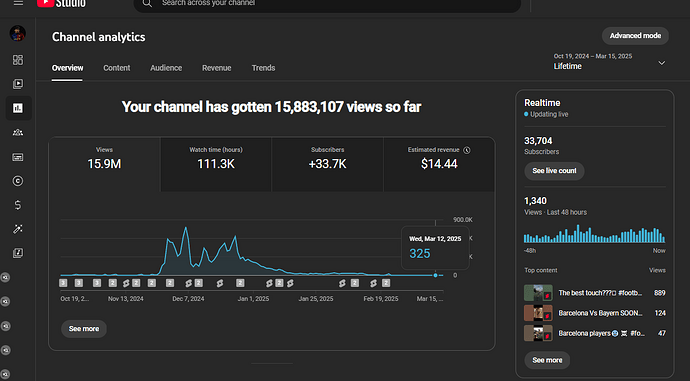Viewport: 690px width, 381px height.
Task: Open 'Barcelona Vs Bayern SOON' video thumbnail
Action: tap(538, 313)
